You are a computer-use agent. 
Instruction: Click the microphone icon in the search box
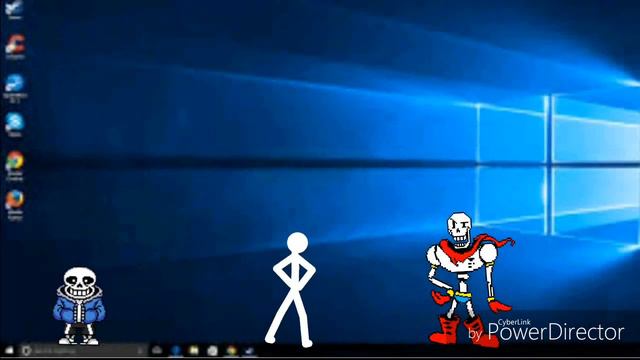(140, 350)
